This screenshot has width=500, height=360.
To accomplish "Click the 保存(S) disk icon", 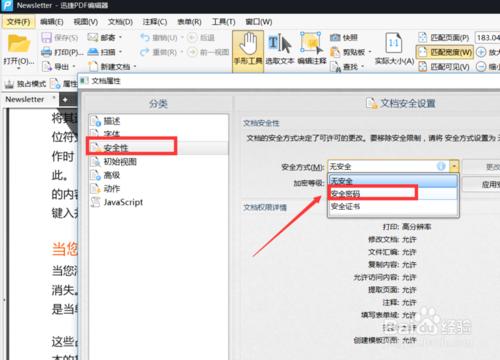I will click(46, 37).
